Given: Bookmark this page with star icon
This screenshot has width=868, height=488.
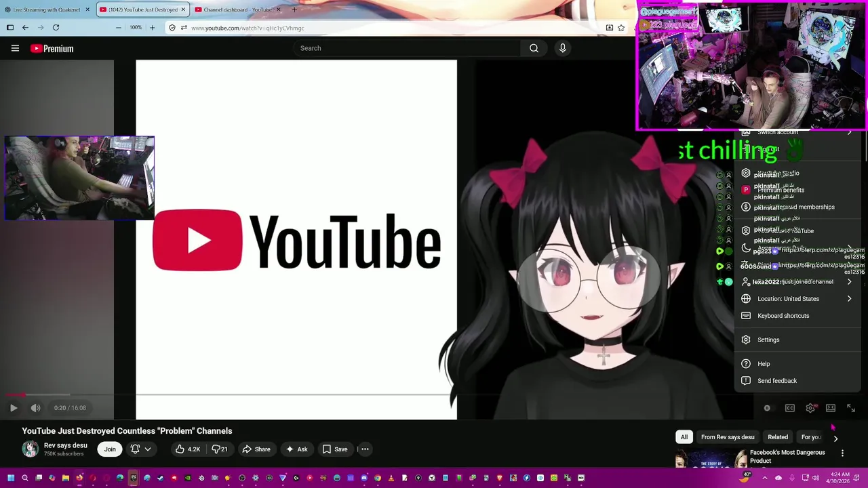Looking at the screenshot, I should [621, 28].
